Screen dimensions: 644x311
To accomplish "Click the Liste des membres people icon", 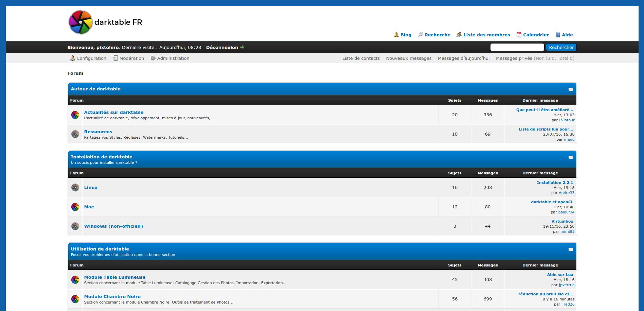I will pos(459,35).
